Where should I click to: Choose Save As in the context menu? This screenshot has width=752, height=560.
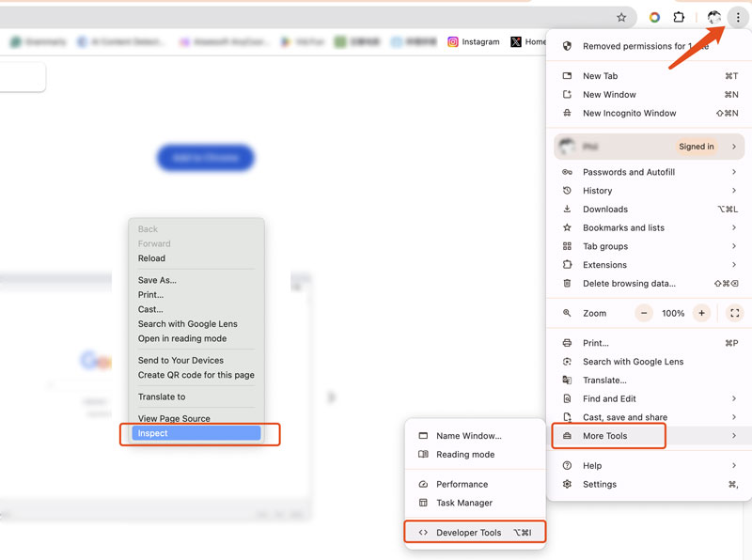[196, 280]
